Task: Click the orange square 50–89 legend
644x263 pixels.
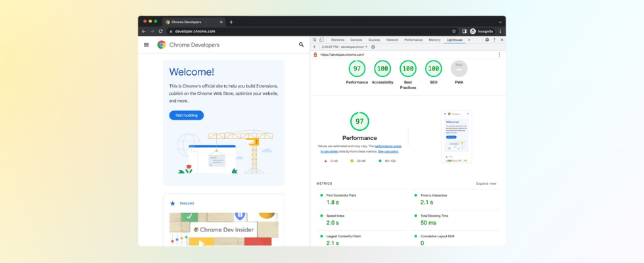Action: (358, 160)
